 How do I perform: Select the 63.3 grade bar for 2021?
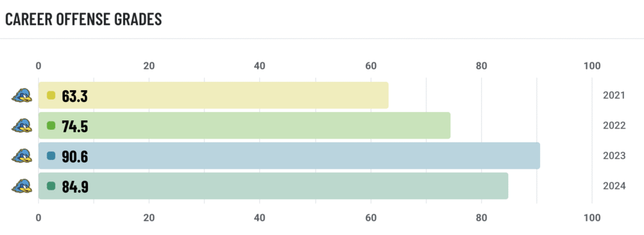(214, 96)
